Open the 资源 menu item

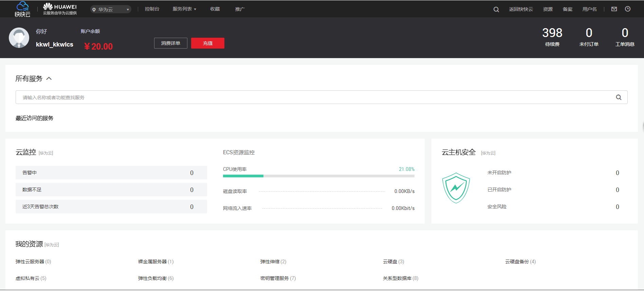coord(548,9)
